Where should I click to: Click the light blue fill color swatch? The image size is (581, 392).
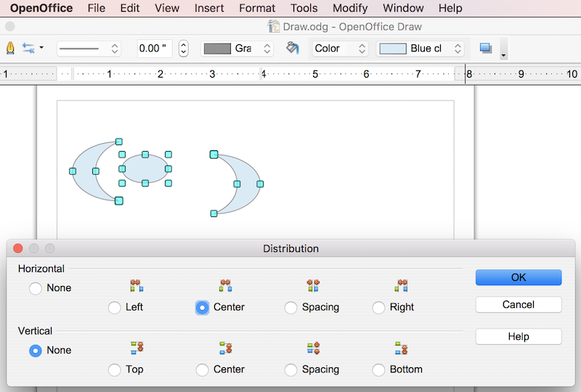tap(393, 49)
